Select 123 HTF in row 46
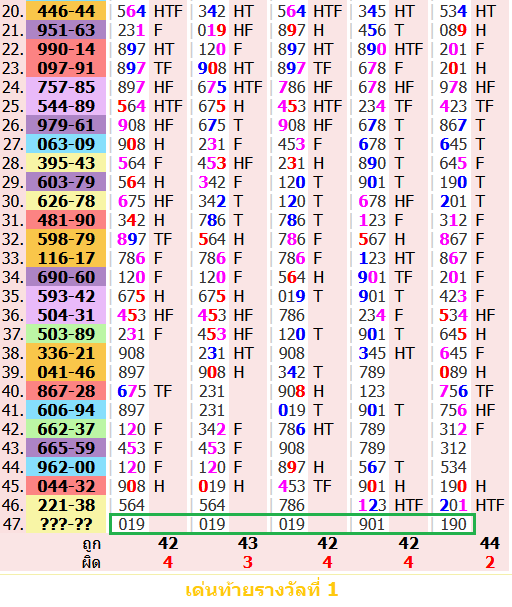The image size is (512, 607). [x=391, y=504]
